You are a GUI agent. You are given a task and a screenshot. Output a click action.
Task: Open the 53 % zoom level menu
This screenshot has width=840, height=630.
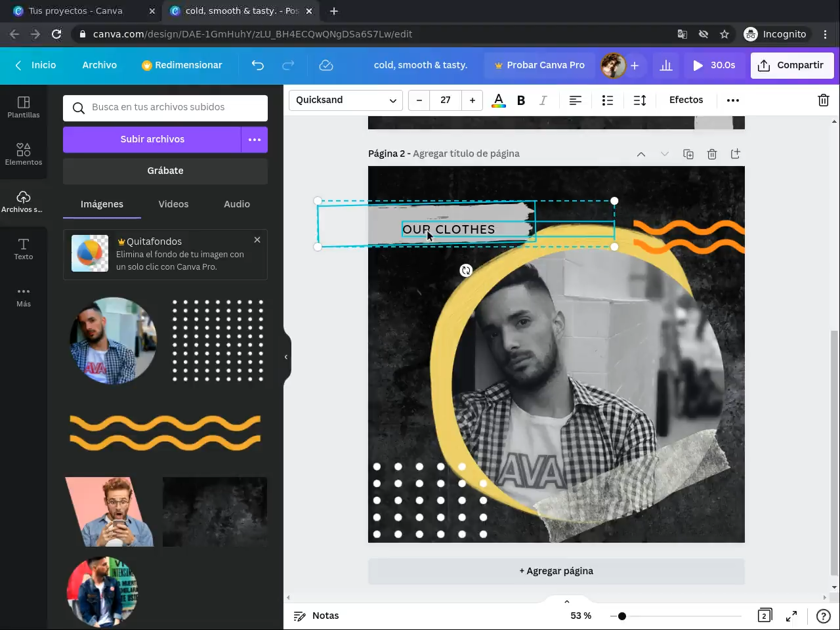point(581,616)
